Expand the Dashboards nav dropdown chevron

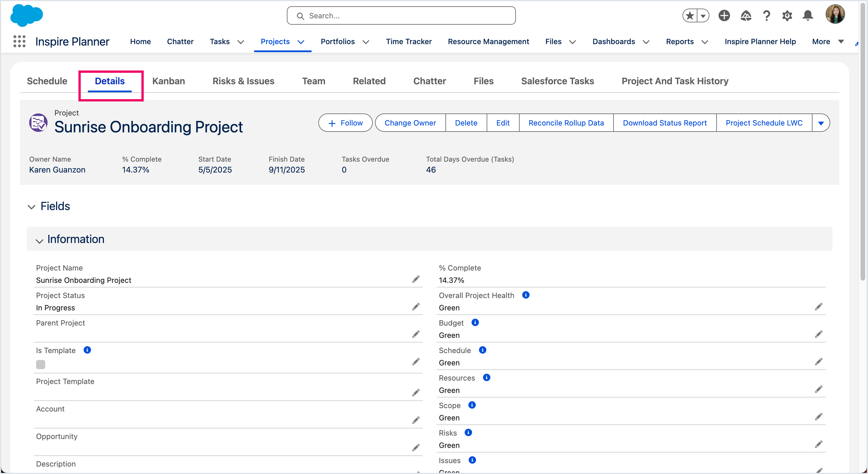pos(646,42)
